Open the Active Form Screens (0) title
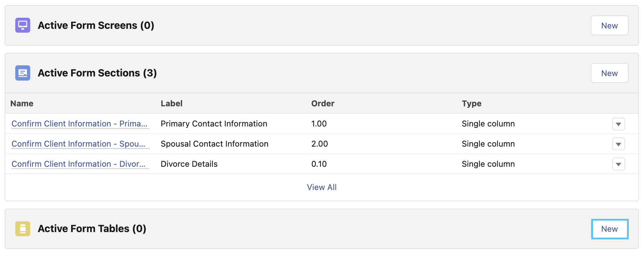The image size is (644, 255). click(96, 25)
